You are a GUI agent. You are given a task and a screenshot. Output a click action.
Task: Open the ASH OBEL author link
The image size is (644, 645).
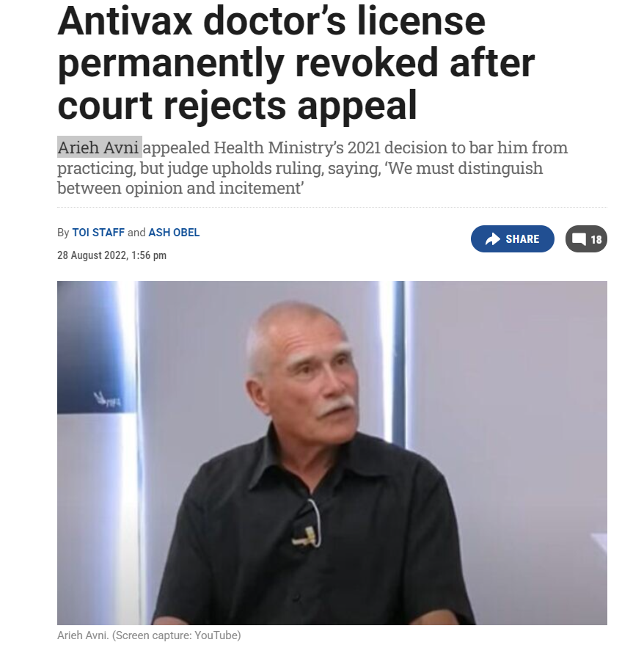(174, 233)
